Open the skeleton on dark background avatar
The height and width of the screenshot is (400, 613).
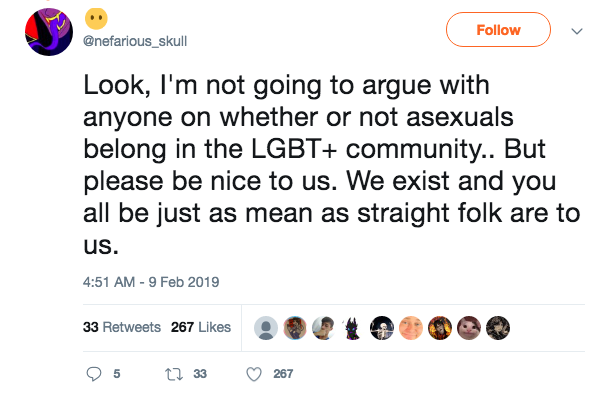click(382, 328)
